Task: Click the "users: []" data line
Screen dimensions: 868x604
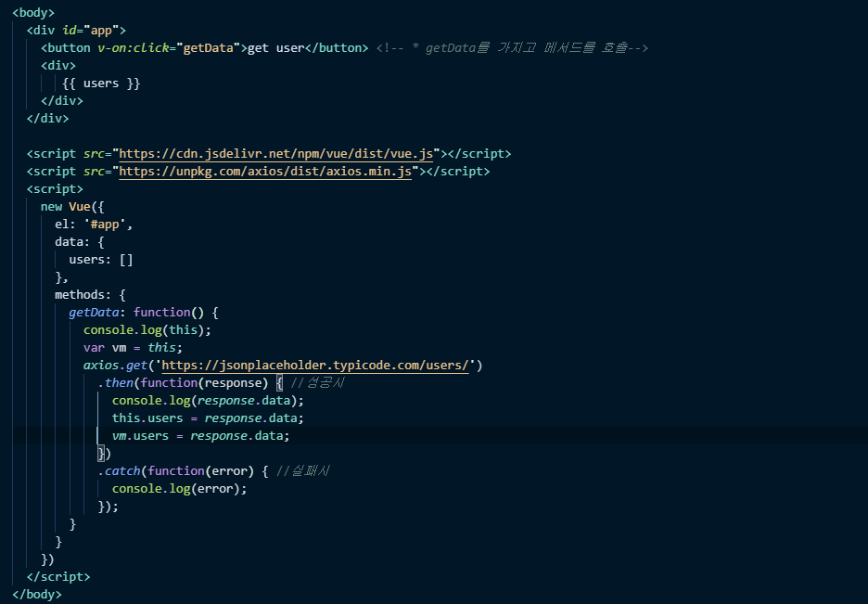Action: (101, 260)
